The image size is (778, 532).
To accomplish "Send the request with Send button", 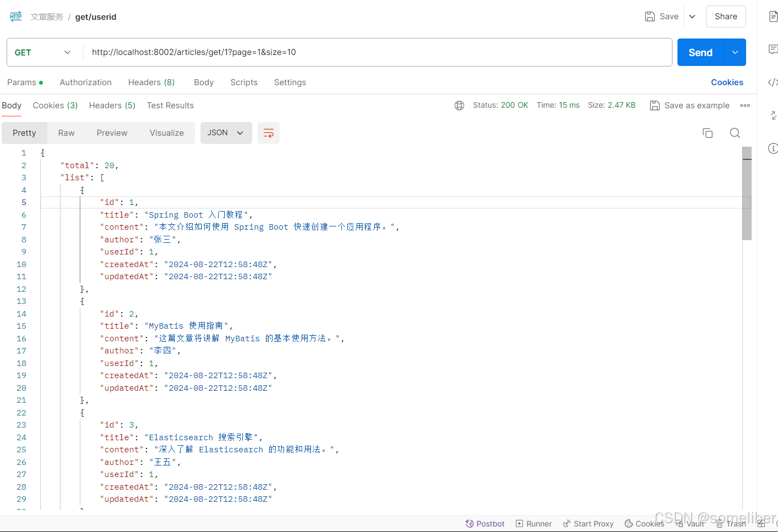I will tap(701, 52).
